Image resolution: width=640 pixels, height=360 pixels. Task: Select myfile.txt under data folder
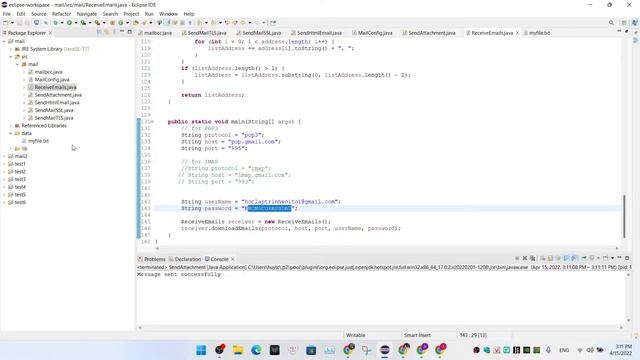(x=38, y=141)
